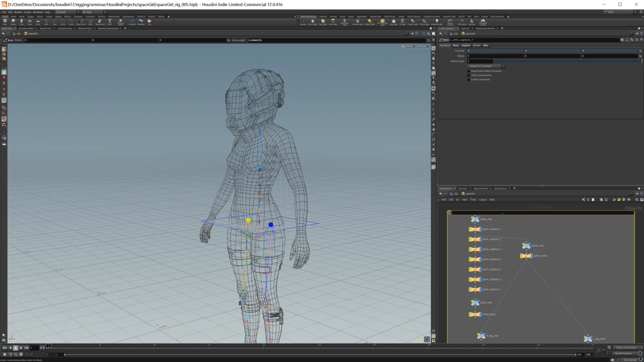Click the Key All Channels button
644x362 pixels.
(623, 353)
